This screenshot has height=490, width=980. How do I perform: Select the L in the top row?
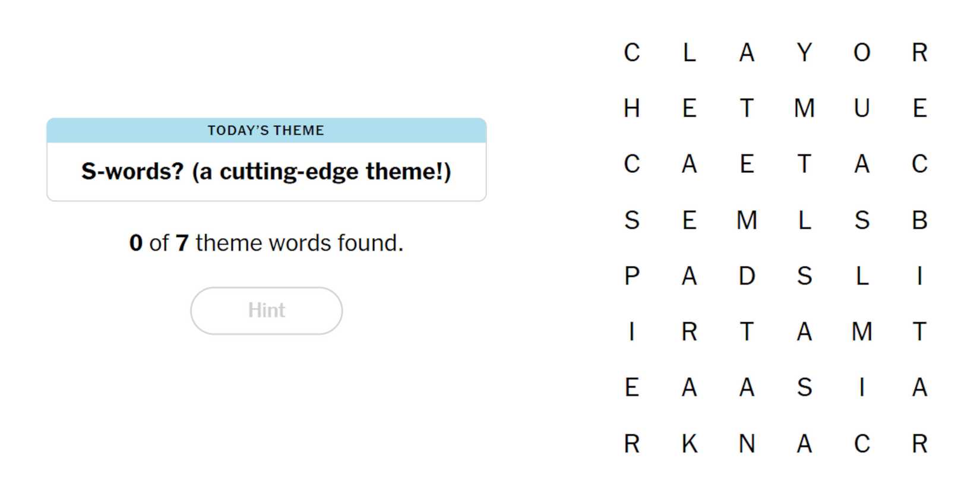click(x=689, y=53)
